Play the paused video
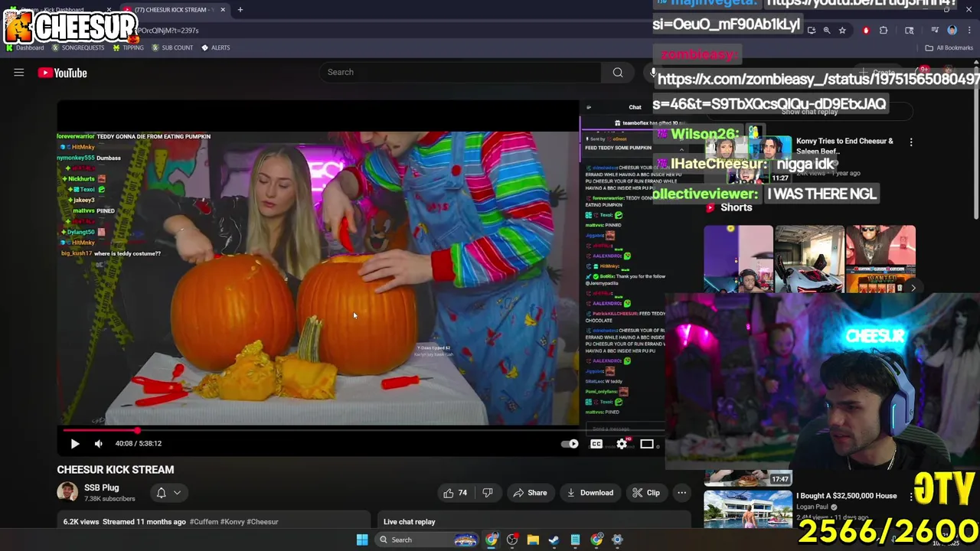 point(75,443)
